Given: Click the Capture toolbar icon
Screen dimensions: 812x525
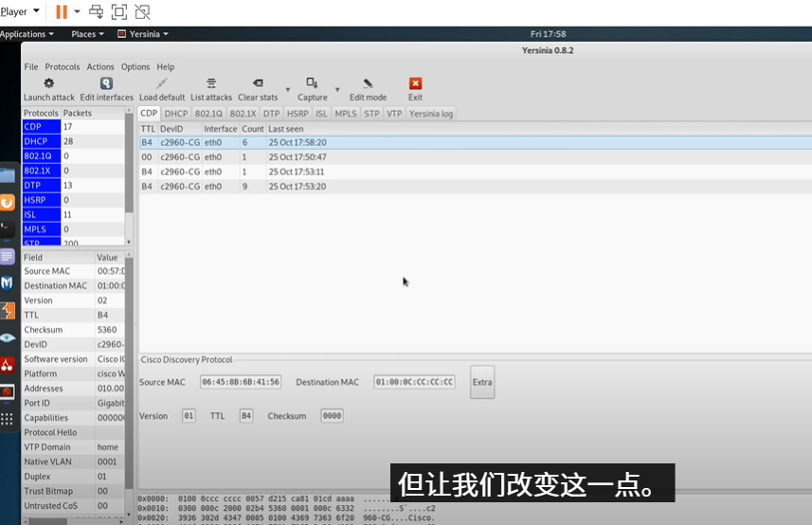Looking at the screenshot, I should (x=312, y=83).
